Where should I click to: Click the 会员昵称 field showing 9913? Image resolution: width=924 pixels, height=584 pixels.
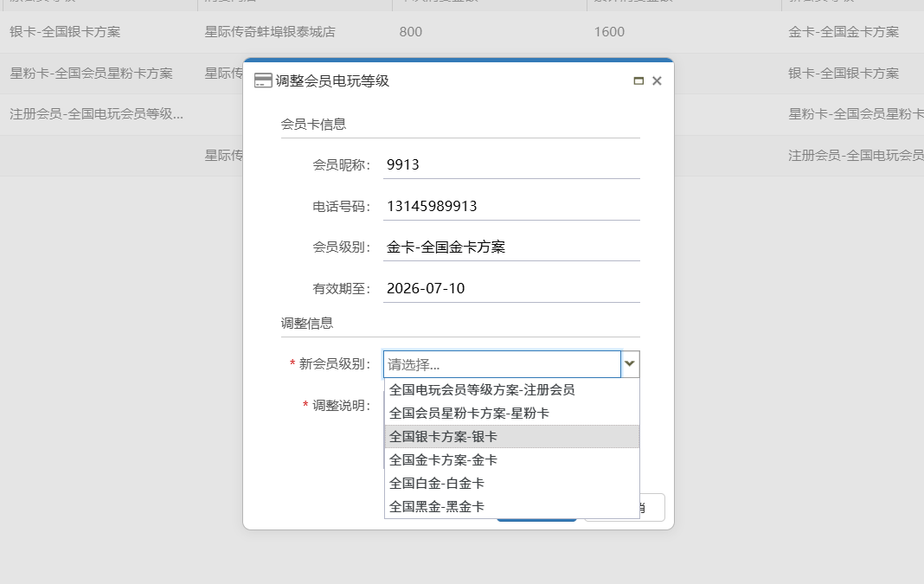511,164
